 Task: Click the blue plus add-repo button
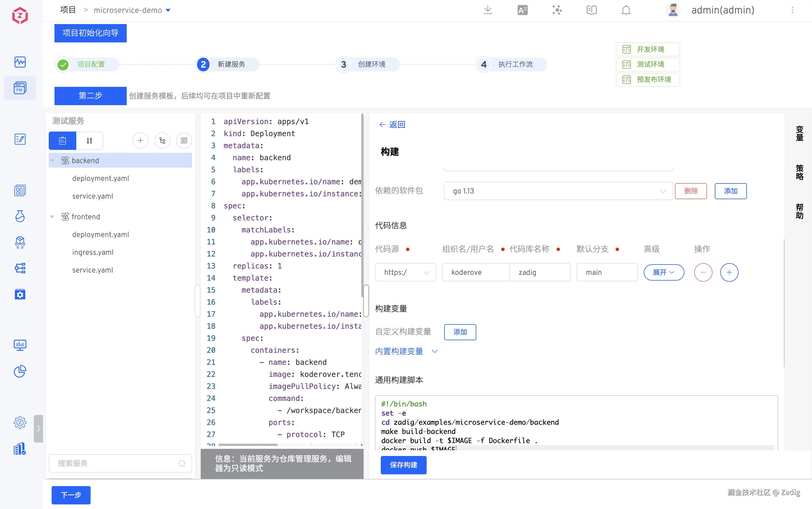tap(729, 272)
